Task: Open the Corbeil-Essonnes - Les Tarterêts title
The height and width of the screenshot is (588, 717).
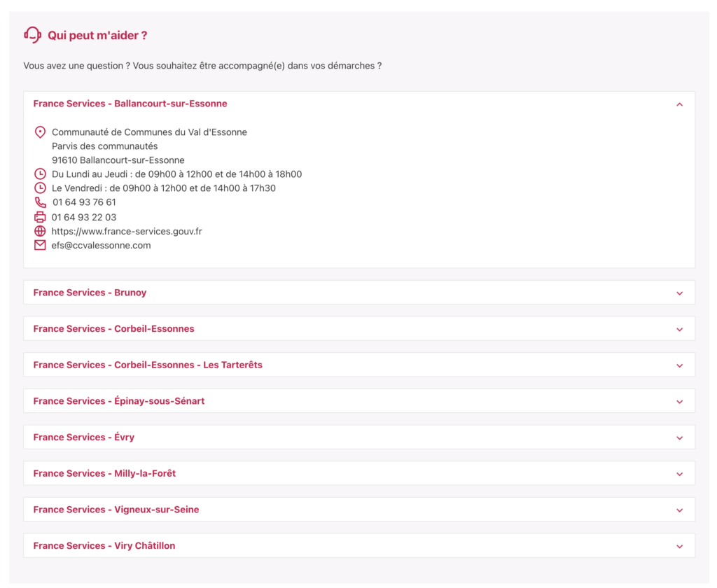Action: 148,365
